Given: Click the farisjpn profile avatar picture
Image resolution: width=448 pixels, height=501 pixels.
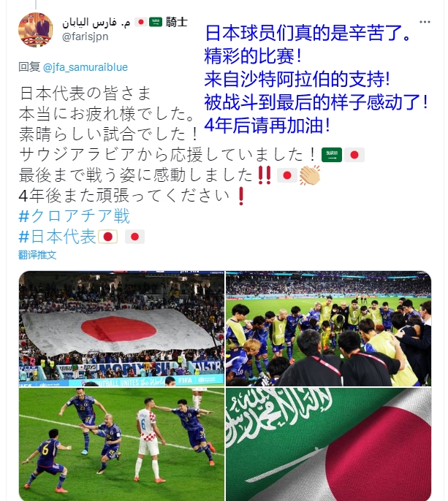Looking at the screenshot, I should click(x=36, y=30).
